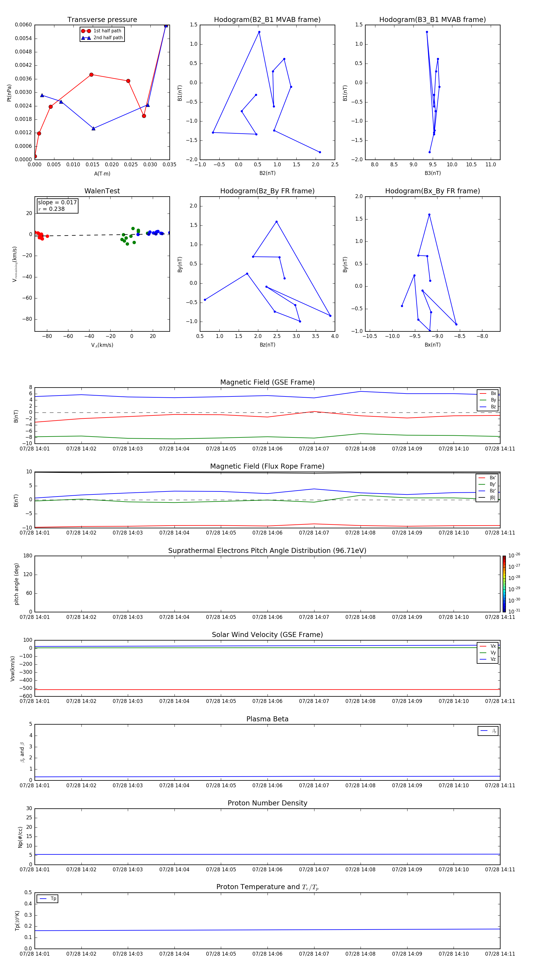535x980 pixels.
Task: Click the "Proton Temperature and Te/Tp" title
Action: [267, 887]
